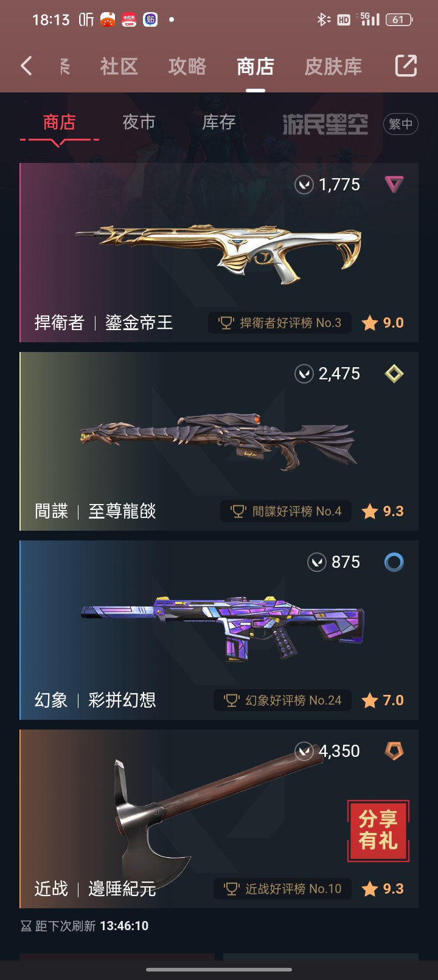This screenshot has height=980, width=438.
Task: Open the 幻象好评榜 No.24 ranking link
Action: tap(282, 700)
